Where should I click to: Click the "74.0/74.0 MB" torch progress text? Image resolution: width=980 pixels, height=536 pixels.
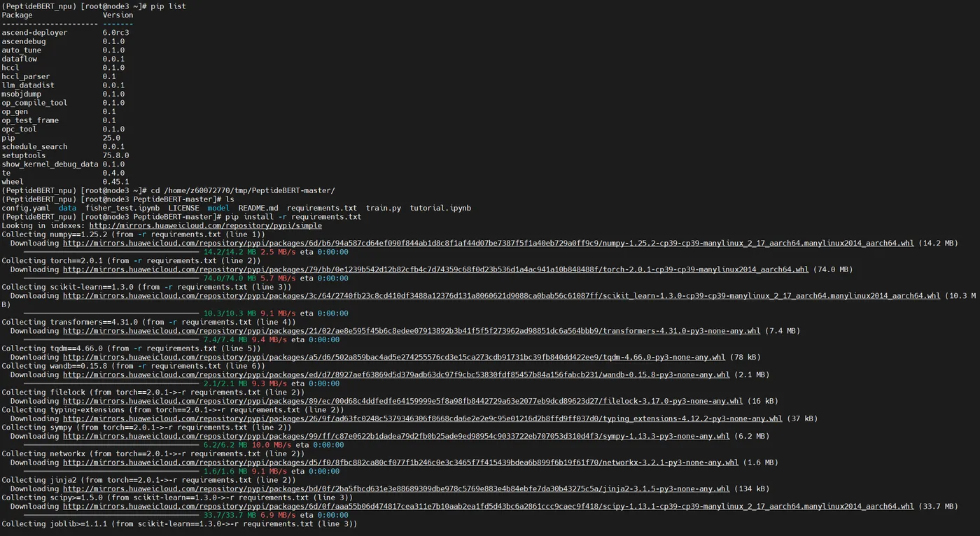(230, 278)
